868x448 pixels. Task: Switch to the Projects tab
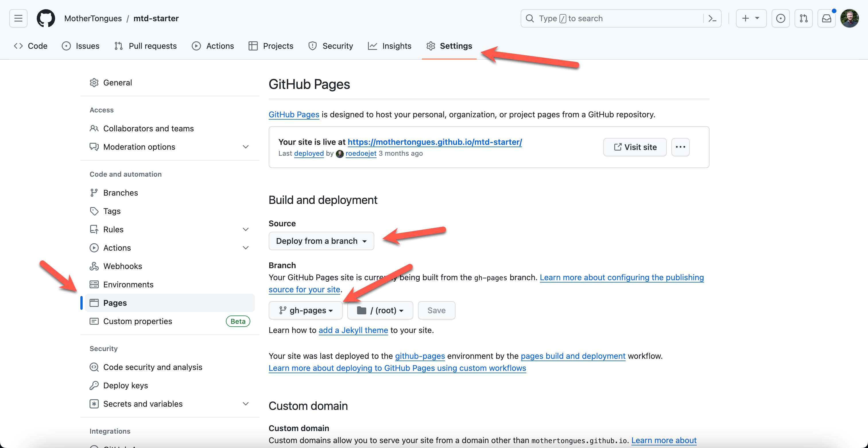click(271, 46)
